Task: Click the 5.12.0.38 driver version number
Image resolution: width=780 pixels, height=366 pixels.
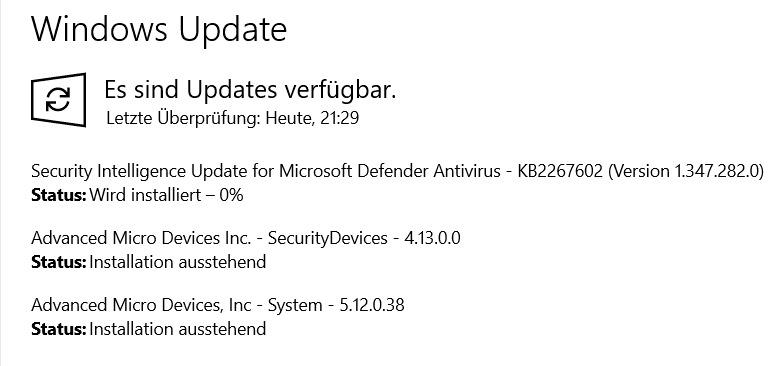Action: (372, 305)
